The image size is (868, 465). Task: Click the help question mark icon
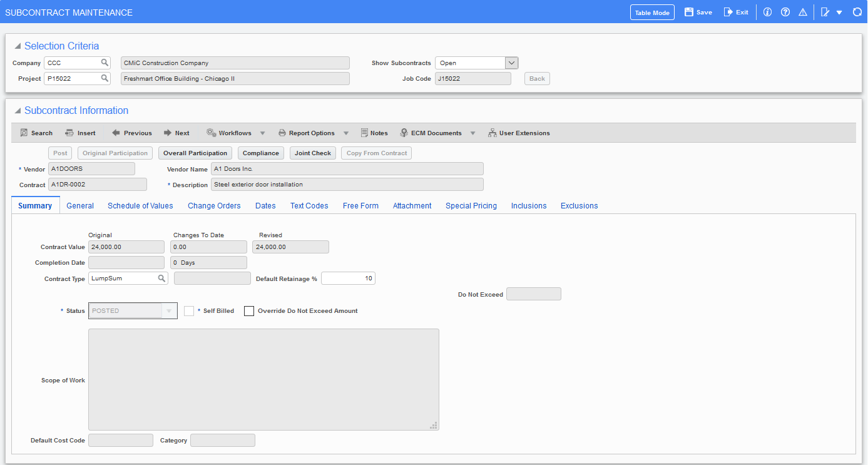pyautogui.click(x=785, y=13)
